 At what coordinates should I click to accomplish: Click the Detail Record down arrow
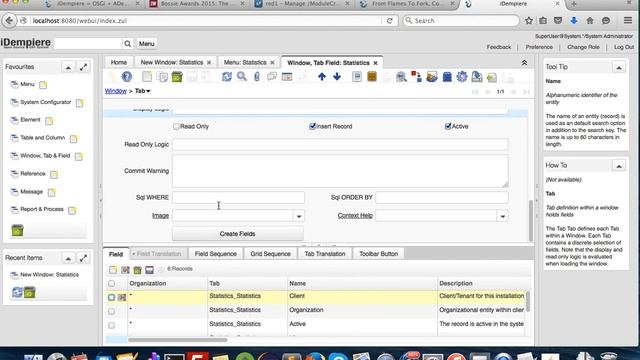pos(337,76)
